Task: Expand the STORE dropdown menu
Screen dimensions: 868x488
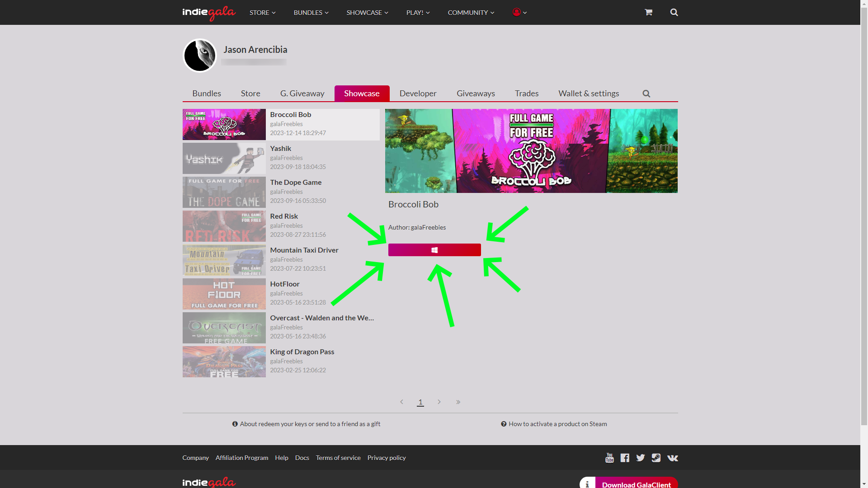Action: (263, 13)
